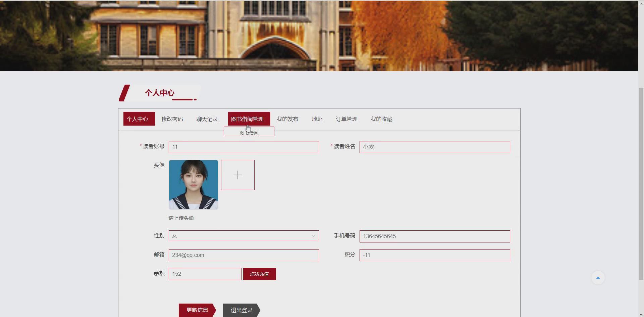Switch to the 我的发布 tab
The image size is (644, 317).
pos(287,119)
